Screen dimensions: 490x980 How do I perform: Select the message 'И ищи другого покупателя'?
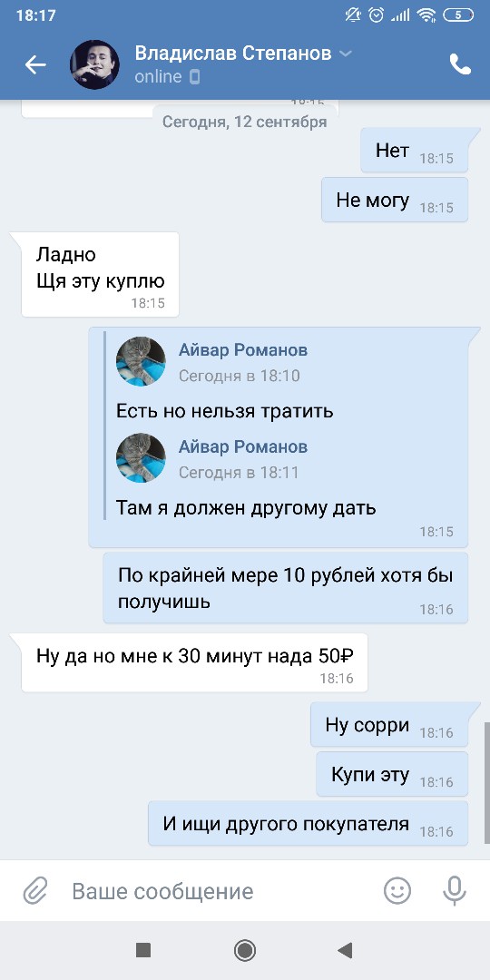point(309,824)
